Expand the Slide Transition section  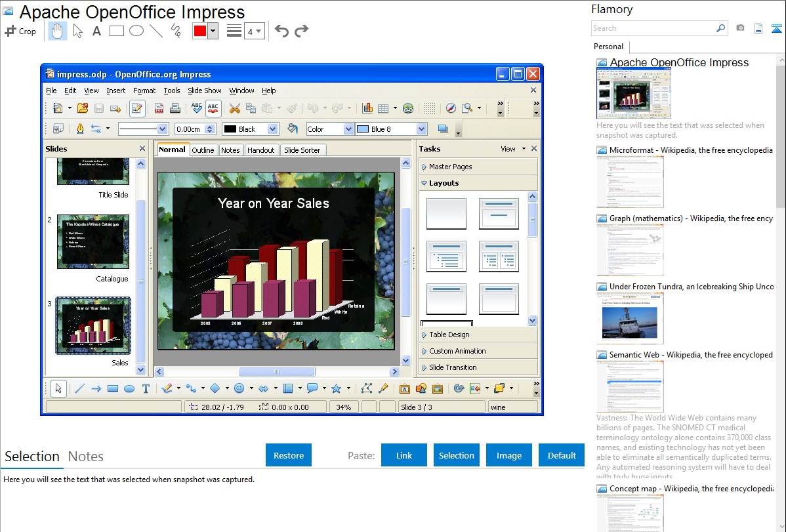(478, 367)
